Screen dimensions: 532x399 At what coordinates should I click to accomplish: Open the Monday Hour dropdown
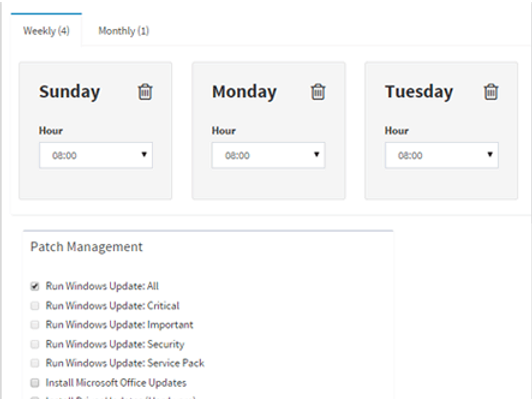[269, 155]
